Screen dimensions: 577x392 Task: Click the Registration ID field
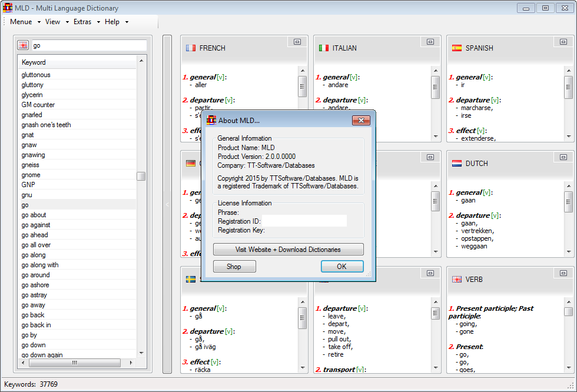(x=304, y=221)
